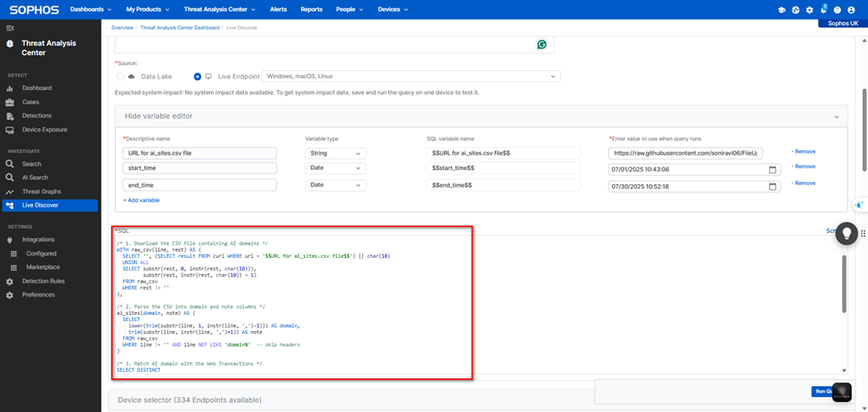
Task: Collapse the left sidebar menu icon
Action: click(10, 28)
